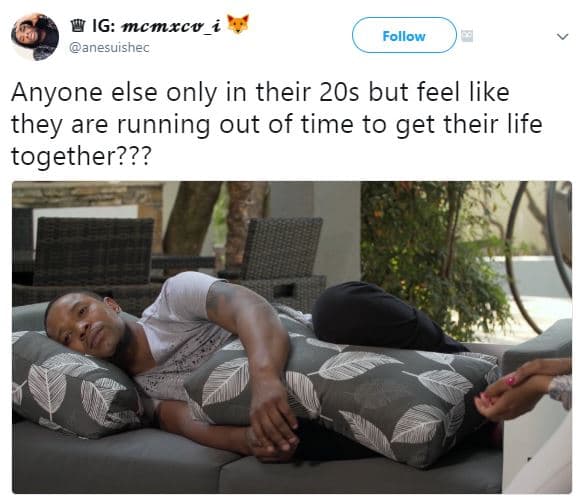Follow the @anesuishec account

404,35
